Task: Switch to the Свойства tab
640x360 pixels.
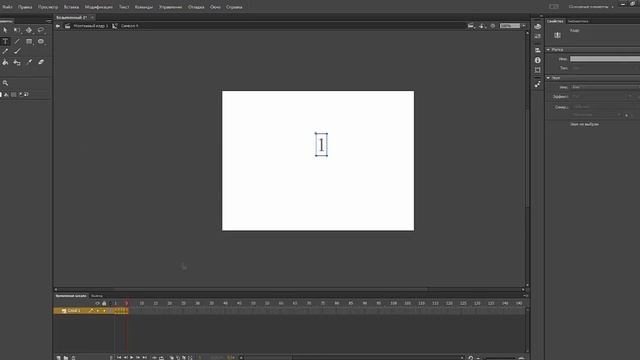Action: point(555,21)
